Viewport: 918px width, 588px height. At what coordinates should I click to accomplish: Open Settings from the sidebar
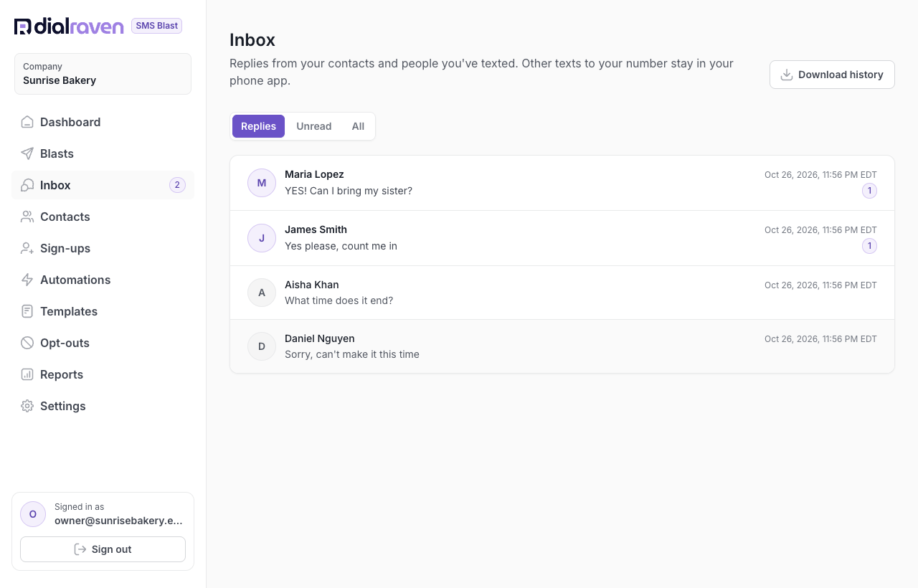click(x=103, y=406)
